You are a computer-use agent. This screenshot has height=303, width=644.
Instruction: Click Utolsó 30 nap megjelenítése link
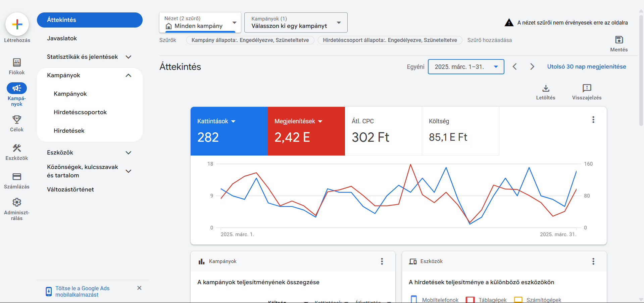pos(586,67)
